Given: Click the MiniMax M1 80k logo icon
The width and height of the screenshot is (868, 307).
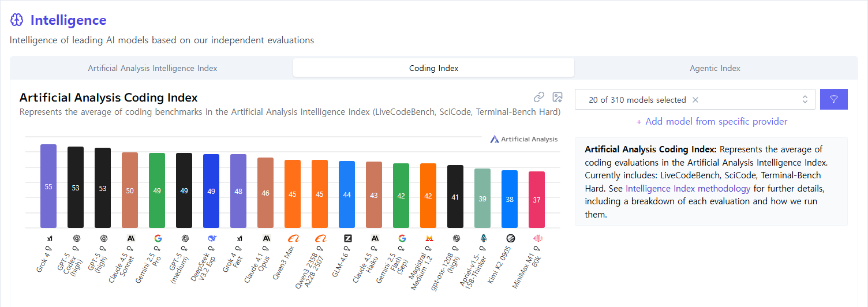Looking at the screenshot, I should pyautogui.click(x=537, y=238).
